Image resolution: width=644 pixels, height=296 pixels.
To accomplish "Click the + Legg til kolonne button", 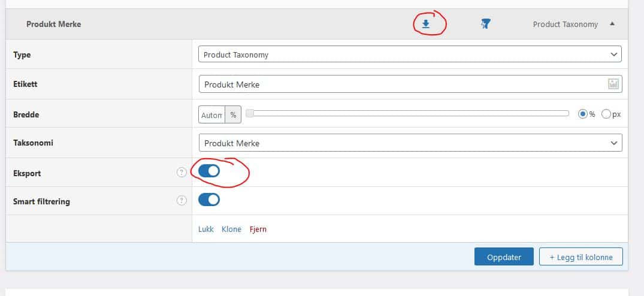I will pyautogui.click(x=580, y=257).
